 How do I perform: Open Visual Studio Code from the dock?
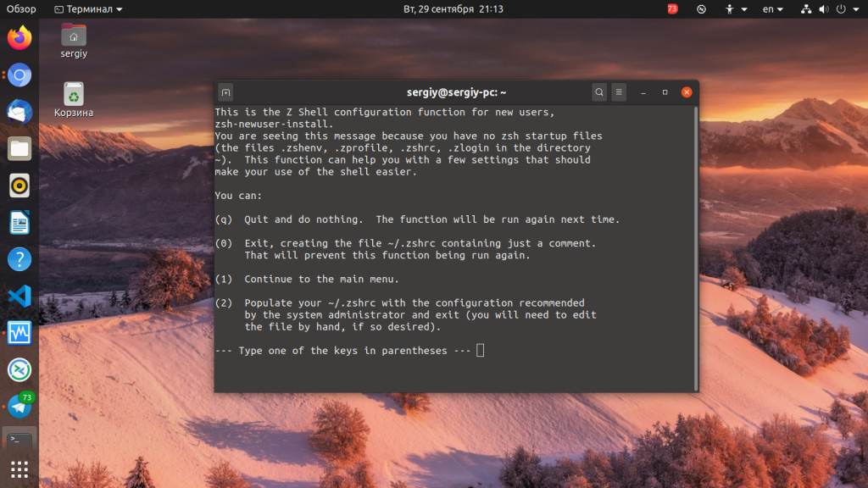click(x=19, y=296)
